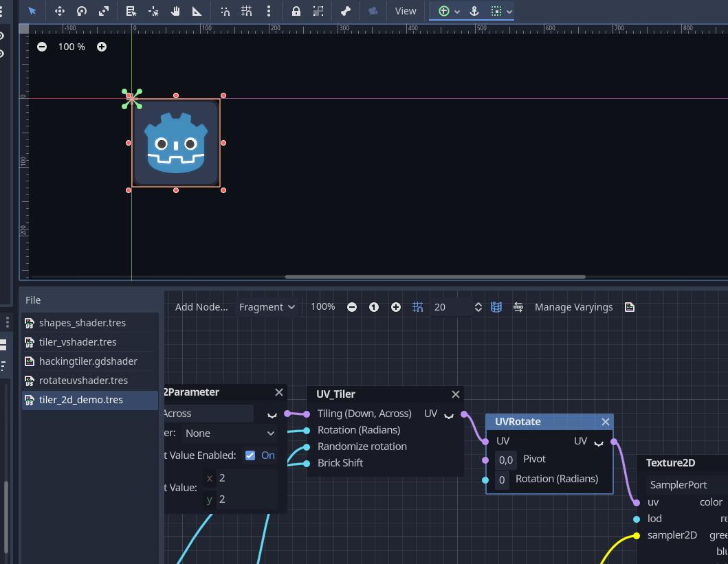Select the Godot icon sprite in the viewport
This screenshot has width=728, height=564.
pos(176,143)
